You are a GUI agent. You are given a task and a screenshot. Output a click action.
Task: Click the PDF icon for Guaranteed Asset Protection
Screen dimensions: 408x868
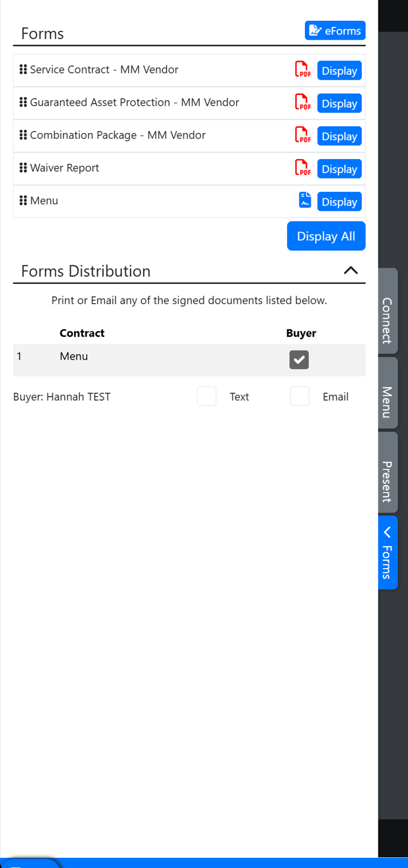coord(302,103)
